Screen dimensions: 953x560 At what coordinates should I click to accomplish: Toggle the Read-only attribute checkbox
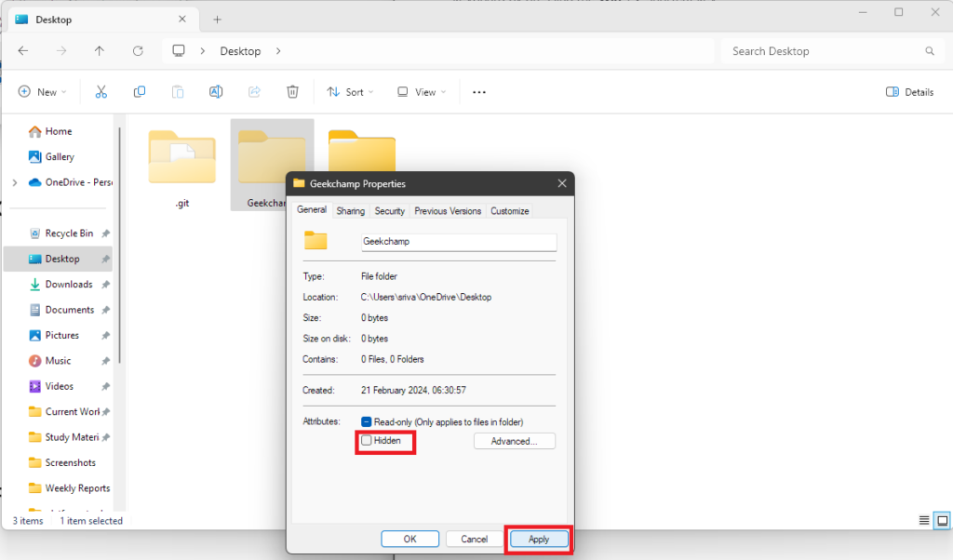coord(368,421)
